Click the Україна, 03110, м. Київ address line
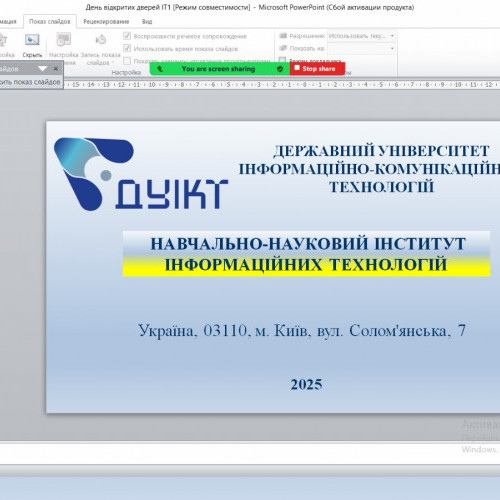The image size is (500, 500). click(x=302, y=331)
